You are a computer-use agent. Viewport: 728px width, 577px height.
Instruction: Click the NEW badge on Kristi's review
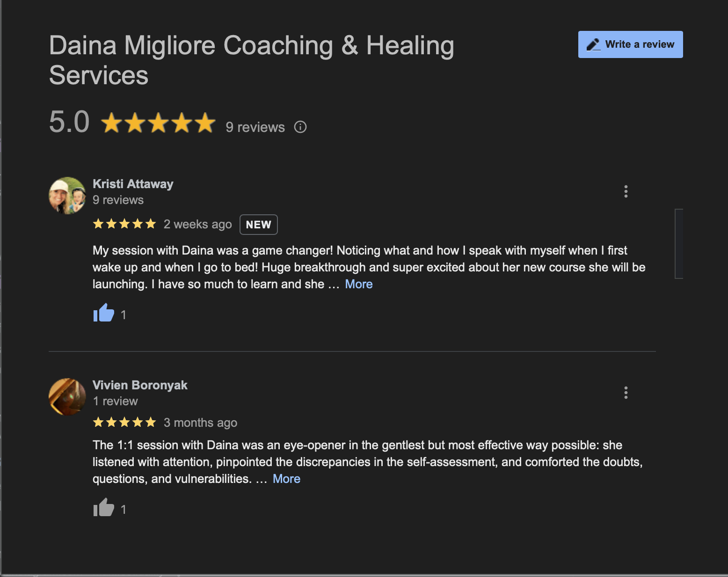click(x=259, y=225)
